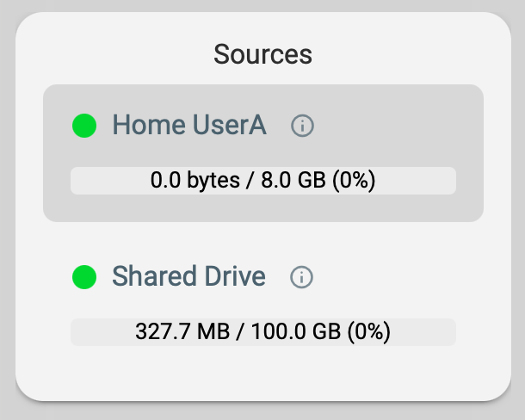
Task: Click the Home UserA storage usage bar
Action: click(x=262, y=181)
